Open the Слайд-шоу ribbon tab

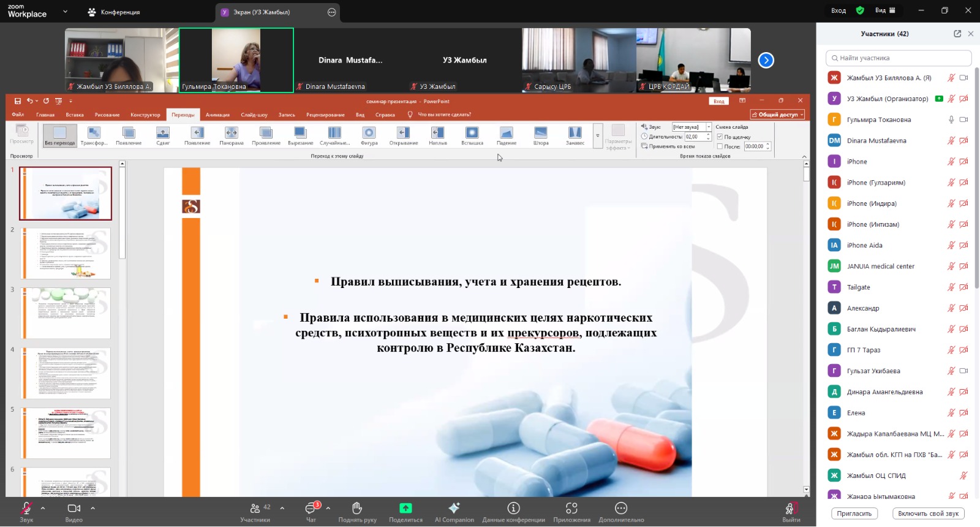(254, 115)
